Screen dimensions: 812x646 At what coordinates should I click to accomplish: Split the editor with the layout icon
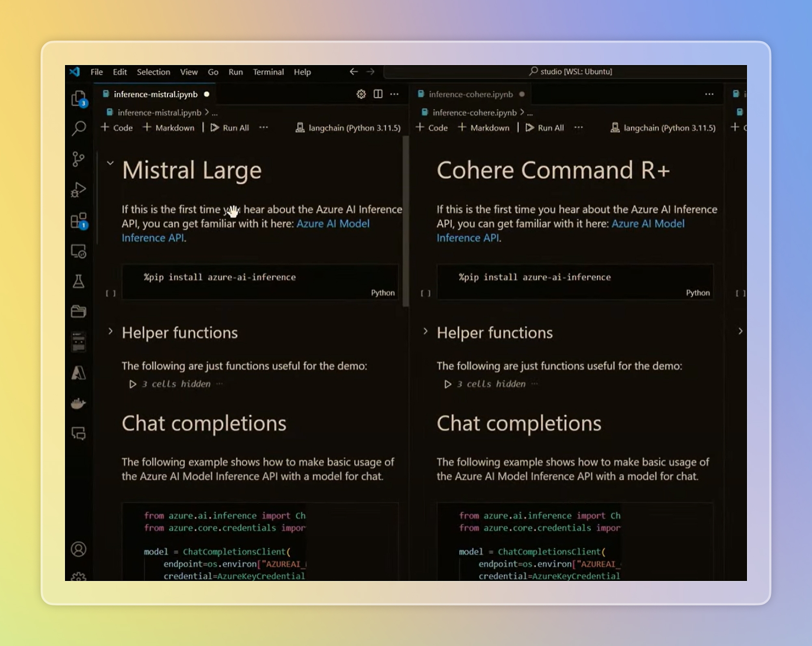tap(378, 94)
